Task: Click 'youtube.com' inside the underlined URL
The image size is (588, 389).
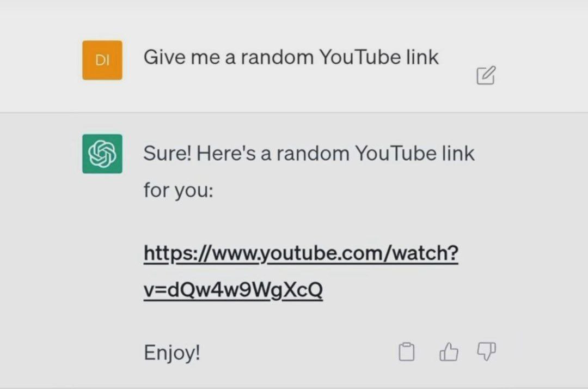Action: (x=323, y=253)
